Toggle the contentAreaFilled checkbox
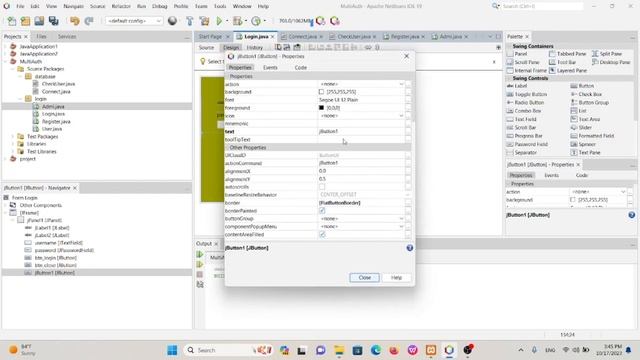 322,235
